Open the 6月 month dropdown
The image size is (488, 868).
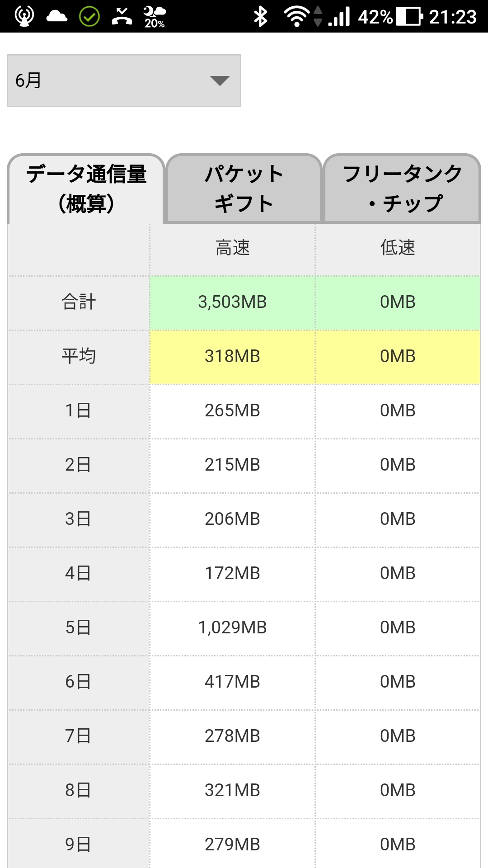[124, 81]
